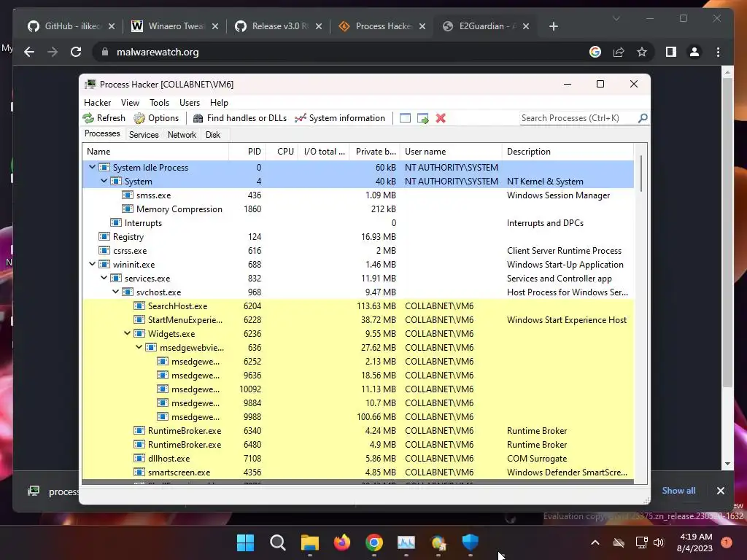The height and width of the screenshot is (560, 747).
Task: Click the find window toolbar icon
Action: pyautogui.click(x=405, y=118)
